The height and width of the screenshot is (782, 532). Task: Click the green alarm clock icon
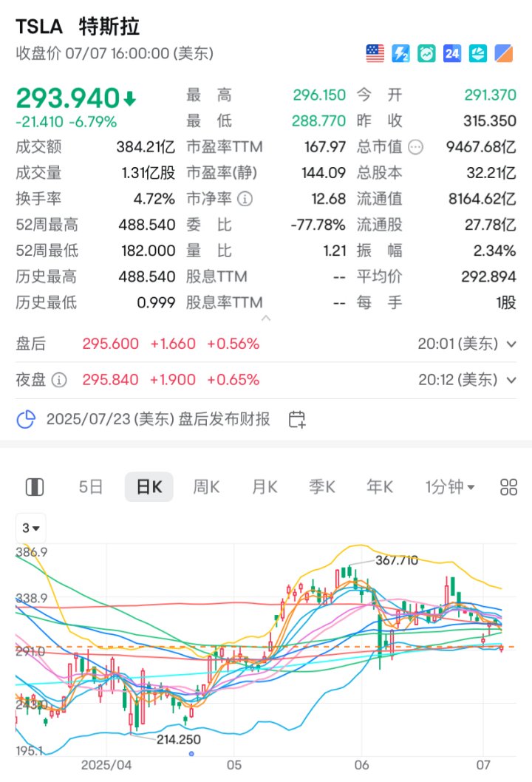pyautogui.click(x=426, y=53)
